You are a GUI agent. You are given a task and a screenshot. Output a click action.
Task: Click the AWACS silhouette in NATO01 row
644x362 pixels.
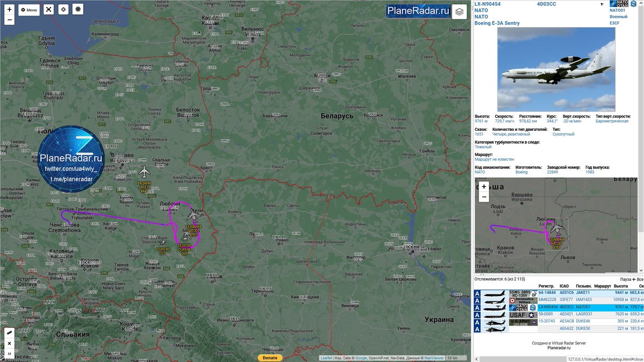click(x=495, y=307)
